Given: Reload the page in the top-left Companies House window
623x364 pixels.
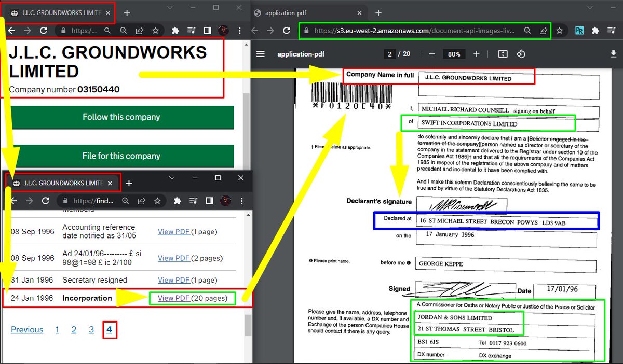Looking at the screenshot, I should coord(44,31).
